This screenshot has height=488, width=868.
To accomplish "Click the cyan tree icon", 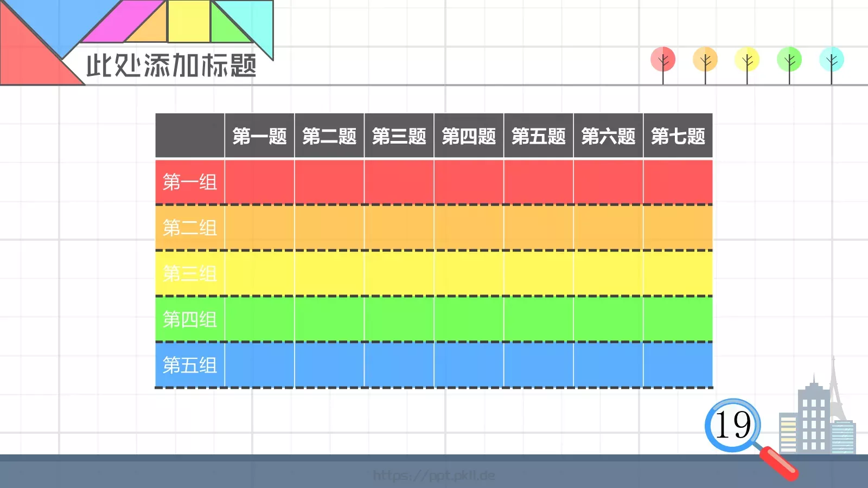I will click(x=832, y=65).
